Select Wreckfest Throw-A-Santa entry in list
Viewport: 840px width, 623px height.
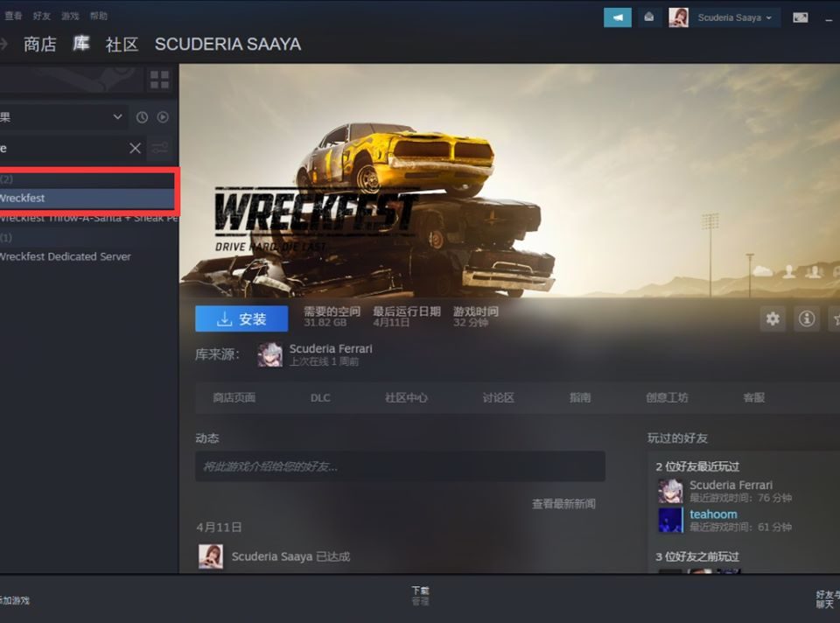click(x=88, y=218)
